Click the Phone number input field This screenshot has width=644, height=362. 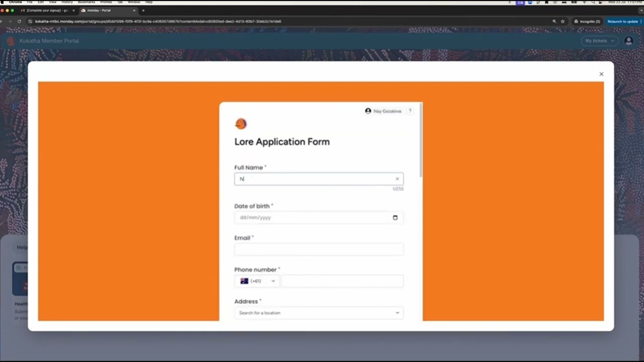[x=342, y=281]
